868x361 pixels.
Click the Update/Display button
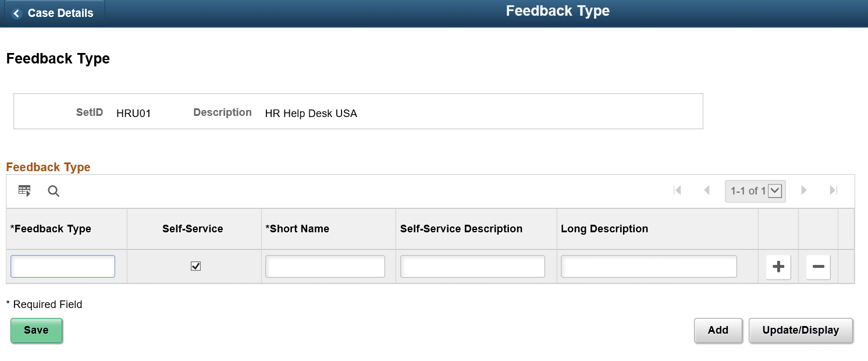click(x=801, y=330)
